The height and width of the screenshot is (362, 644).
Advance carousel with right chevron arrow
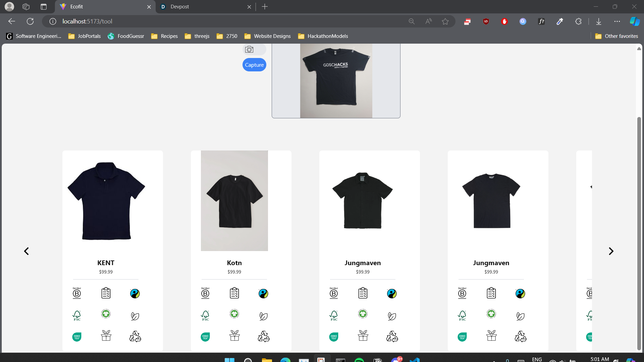pyautogui.click(x=611, y=251)
